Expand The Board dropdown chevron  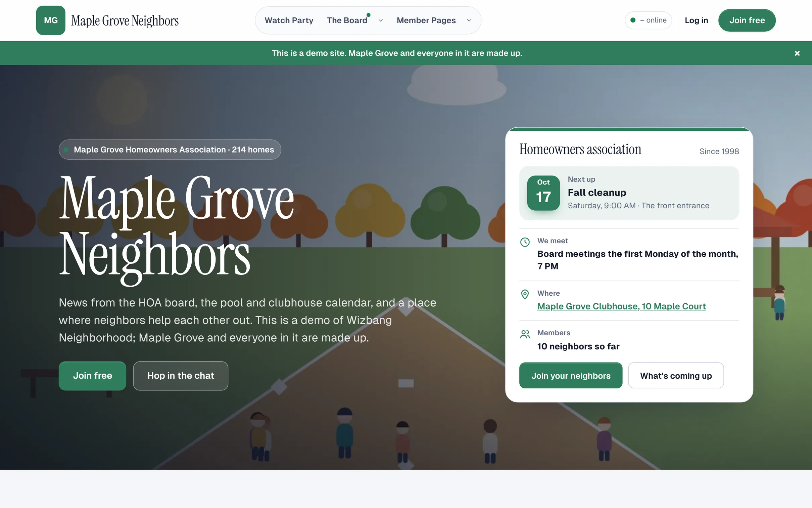point(380,20)
